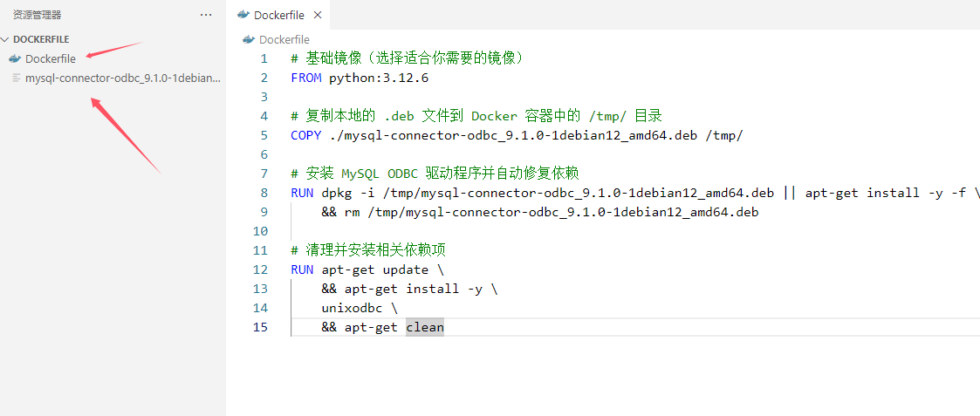Click 'dpkg -i' command text on line 8
Viewport: 980px width, 416px height.
(x=348, y=193)
